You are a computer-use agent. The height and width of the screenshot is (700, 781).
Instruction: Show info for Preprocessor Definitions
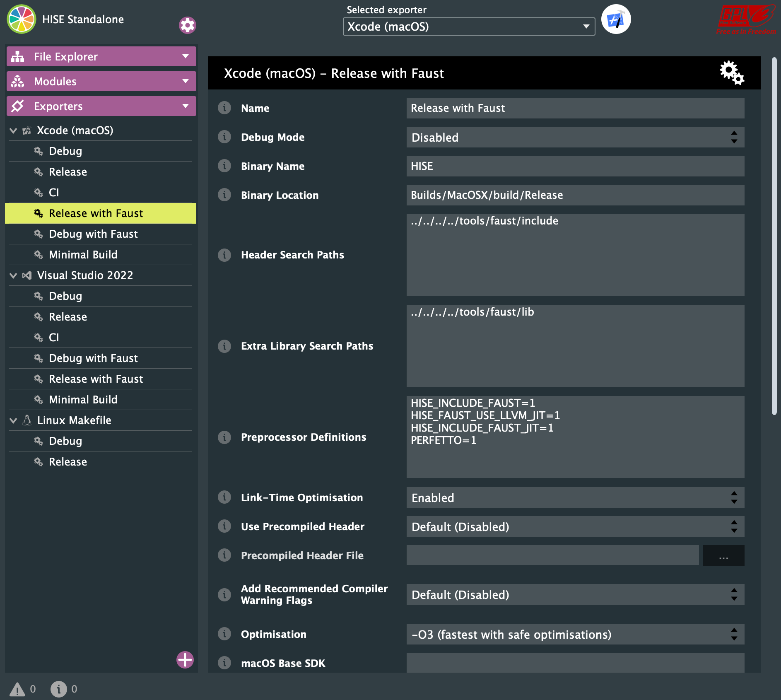224,437
